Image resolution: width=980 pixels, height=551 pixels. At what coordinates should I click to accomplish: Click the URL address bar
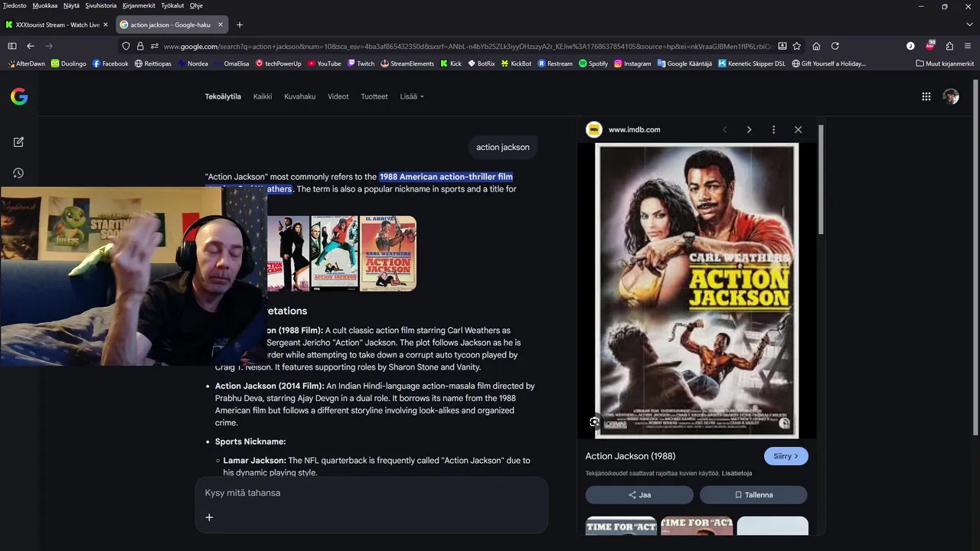(x=467, y=46)
